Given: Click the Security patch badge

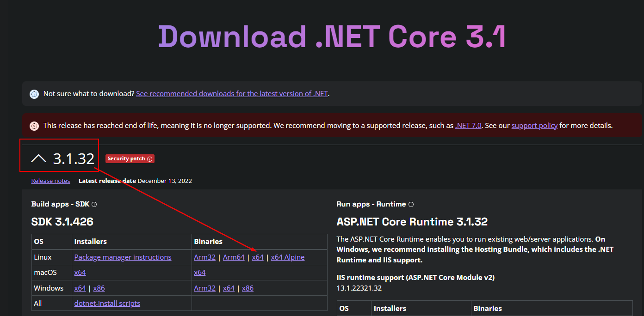Looking at the screenshot, I should (x=130, y=158).
